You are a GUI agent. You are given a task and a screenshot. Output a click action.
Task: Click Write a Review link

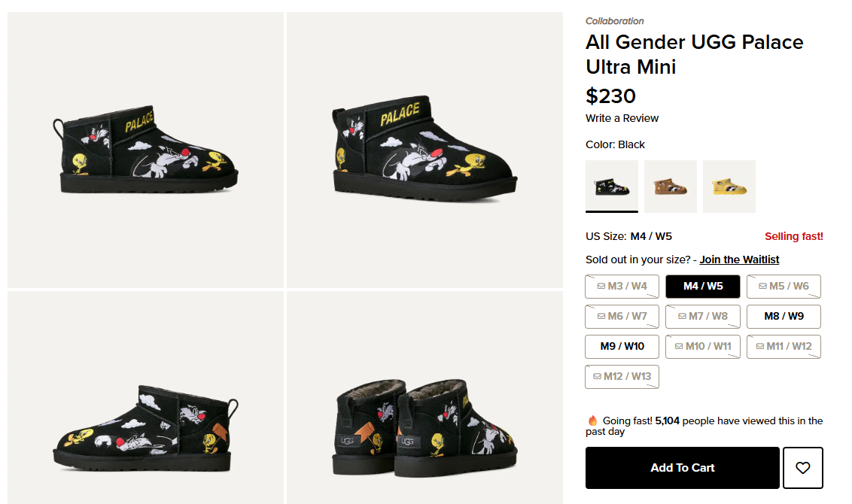pos(622,118)
